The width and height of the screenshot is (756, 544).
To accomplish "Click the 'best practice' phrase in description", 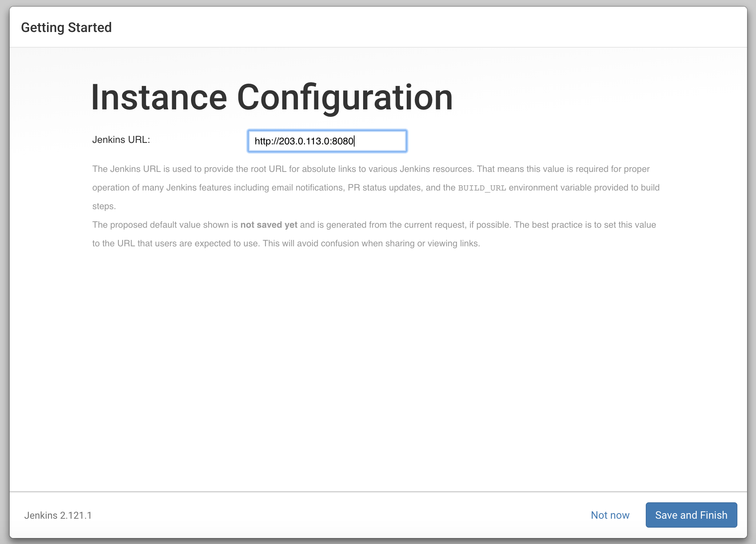I will [x=557, y=225].
